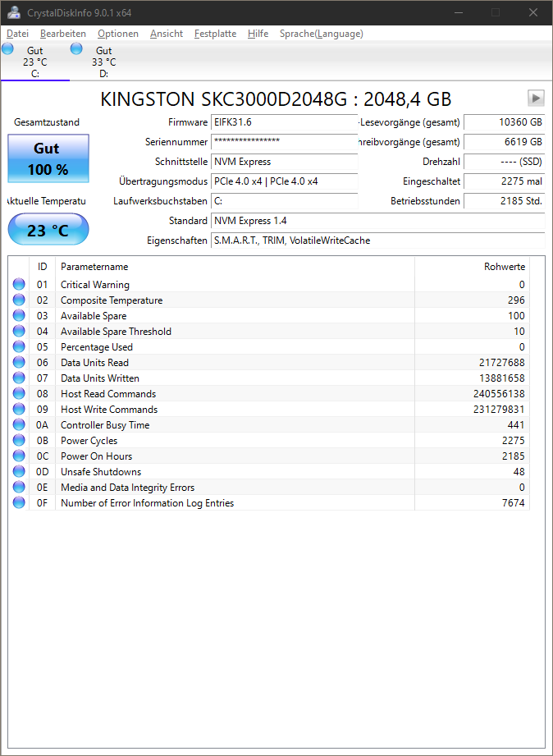The image size is (553, 756).
Task: Click status orb of Power On Hours row
Action: tap(19, 456)
